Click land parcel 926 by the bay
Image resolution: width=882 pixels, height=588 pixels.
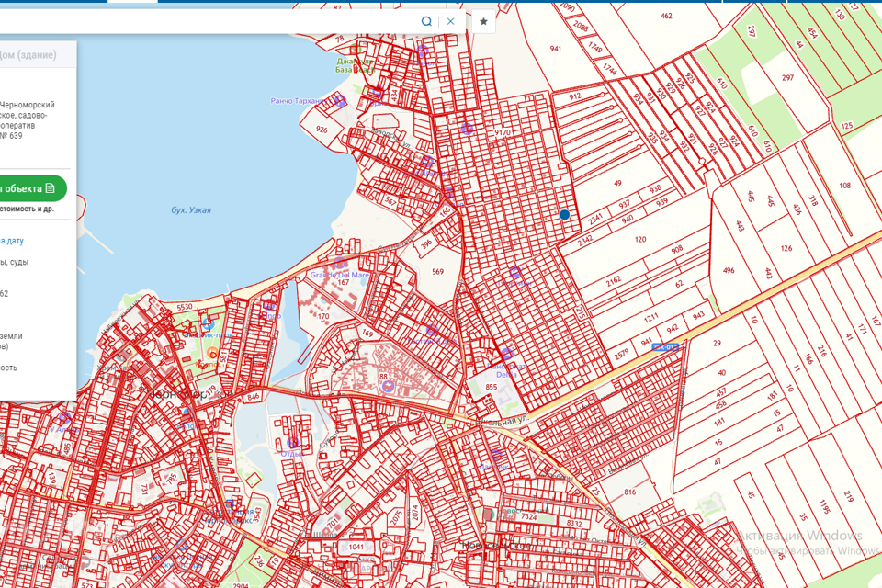322,130
